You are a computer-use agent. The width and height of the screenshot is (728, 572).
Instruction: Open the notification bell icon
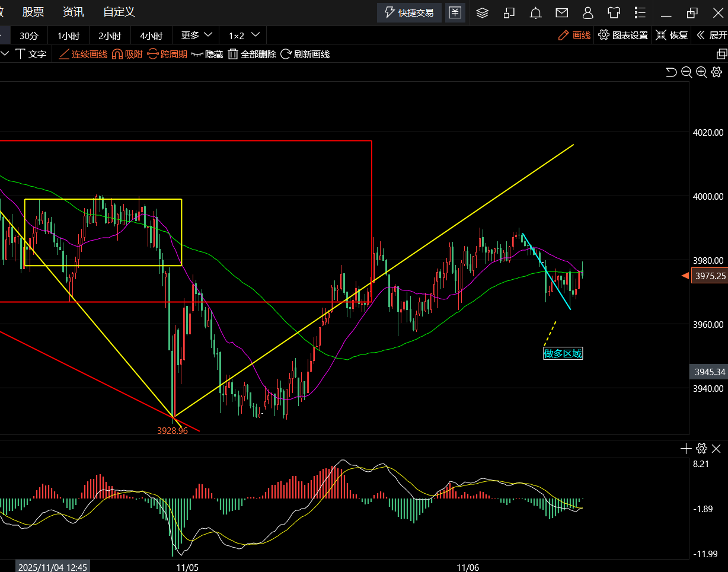pyautogui.click(x=536, y=12)
